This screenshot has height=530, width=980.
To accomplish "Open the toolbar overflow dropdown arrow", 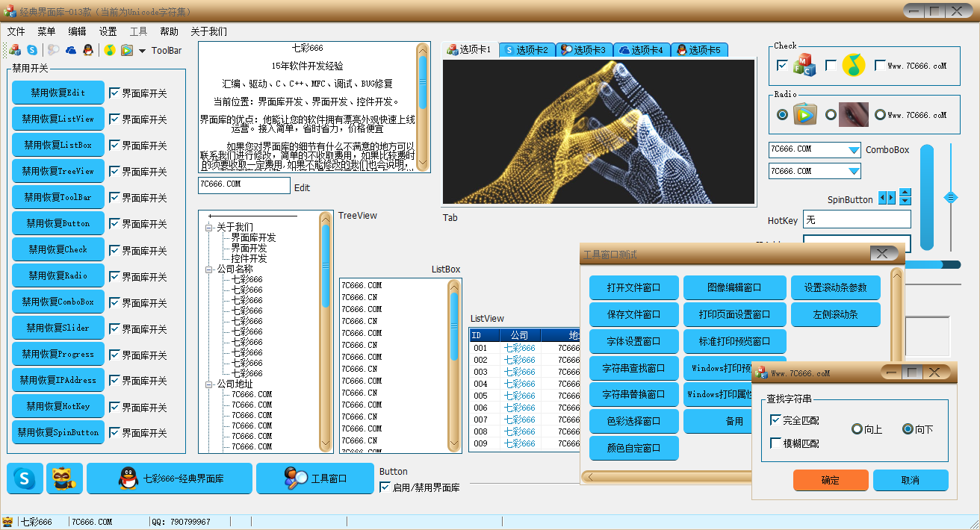I will (142, 51).
